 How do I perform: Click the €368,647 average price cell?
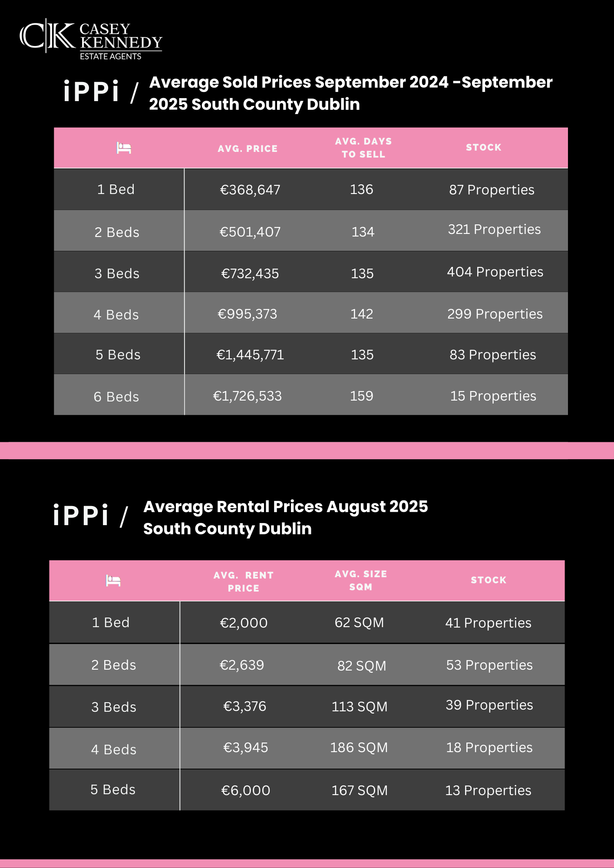[x=250, y=190]
